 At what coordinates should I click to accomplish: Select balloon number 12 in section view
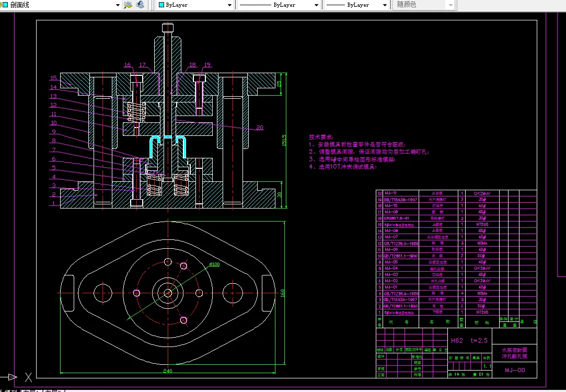pos(53,105)
